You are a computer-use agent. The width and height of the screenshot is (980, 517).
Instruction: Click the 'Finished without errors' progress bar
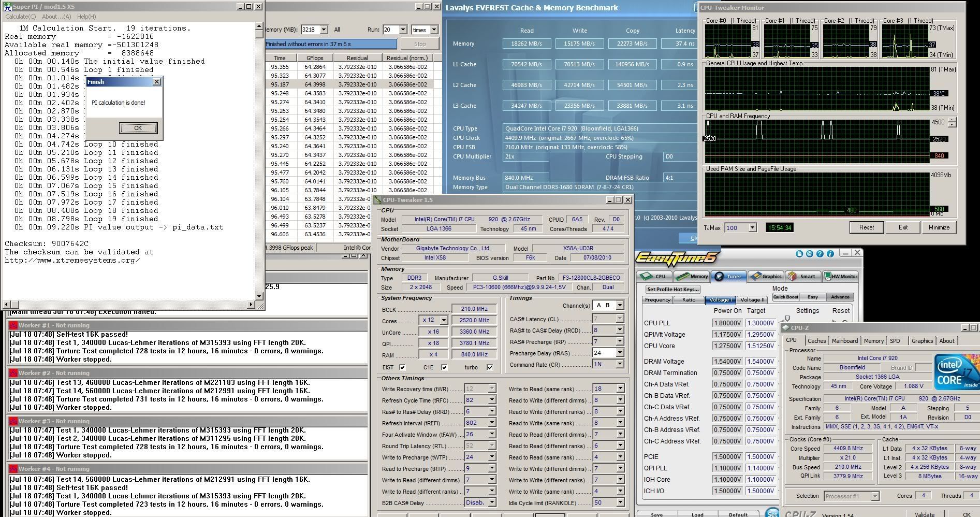tap(330, 44)
